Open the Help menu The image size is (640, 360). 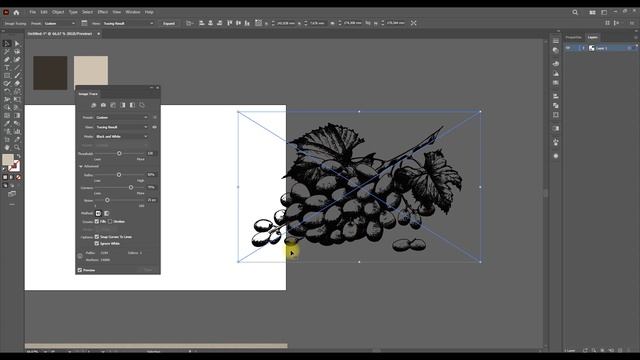tap(149, 12)
